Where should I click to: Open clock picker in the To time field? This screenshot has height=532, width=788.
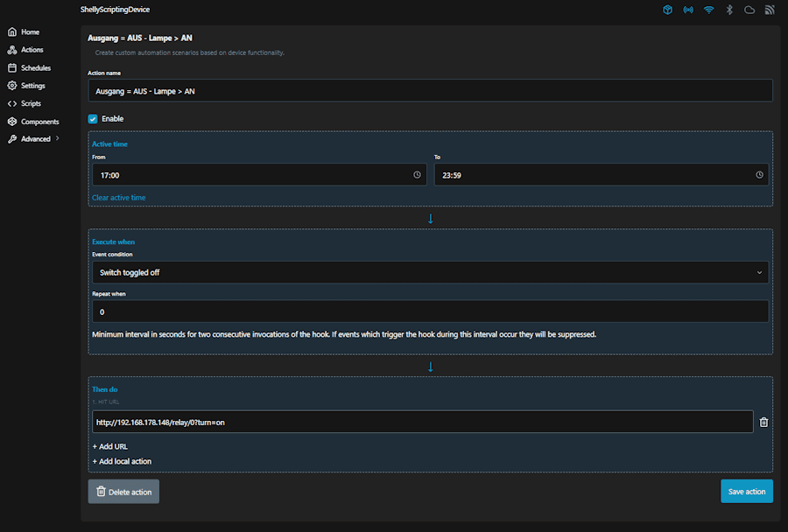pos(759,175)
